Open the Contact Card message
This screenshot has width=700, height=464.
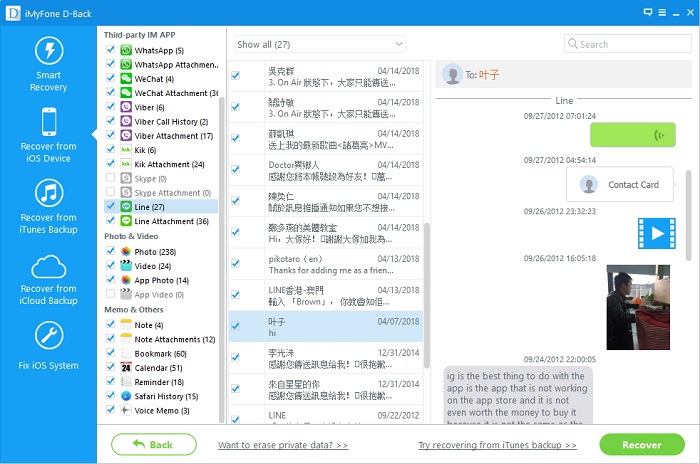click(620, 184)
